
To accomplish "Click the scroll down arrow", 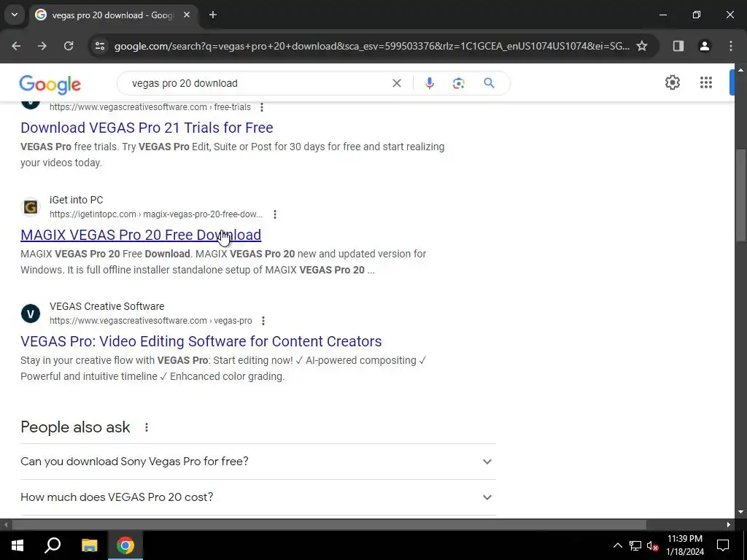I will pyautogui.click(x=740, y=513).
